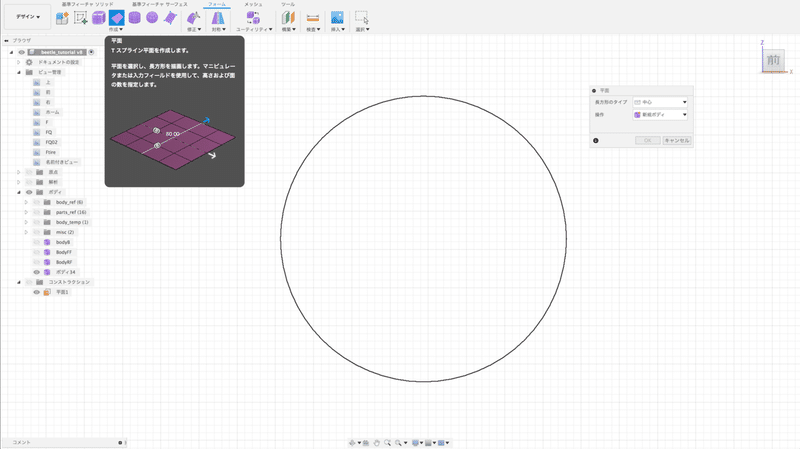
Task: Click the OK button in Plane dialog
Action: (647, 140)
